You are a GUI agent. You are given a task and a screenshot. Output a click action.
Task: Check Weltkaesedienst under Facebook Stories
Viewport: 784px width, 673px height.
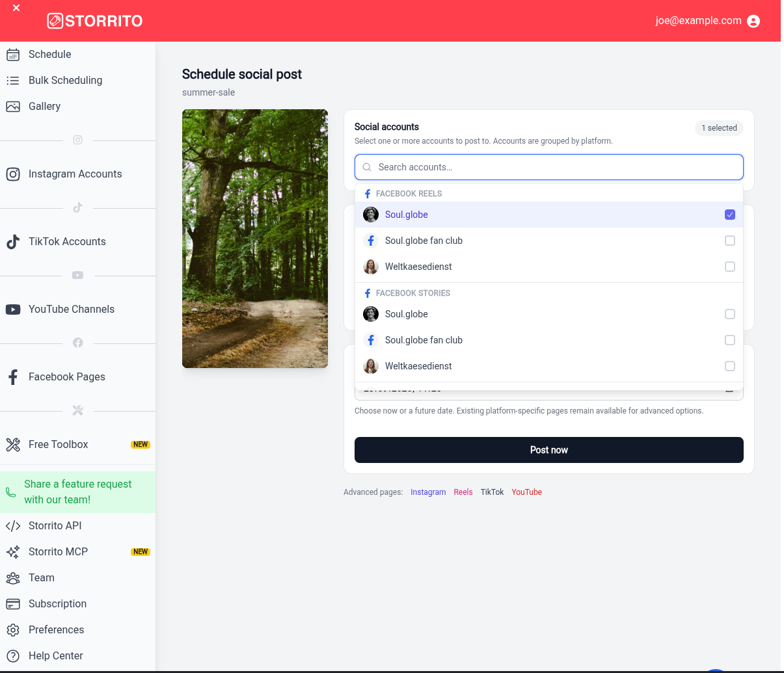click(730, 366)
